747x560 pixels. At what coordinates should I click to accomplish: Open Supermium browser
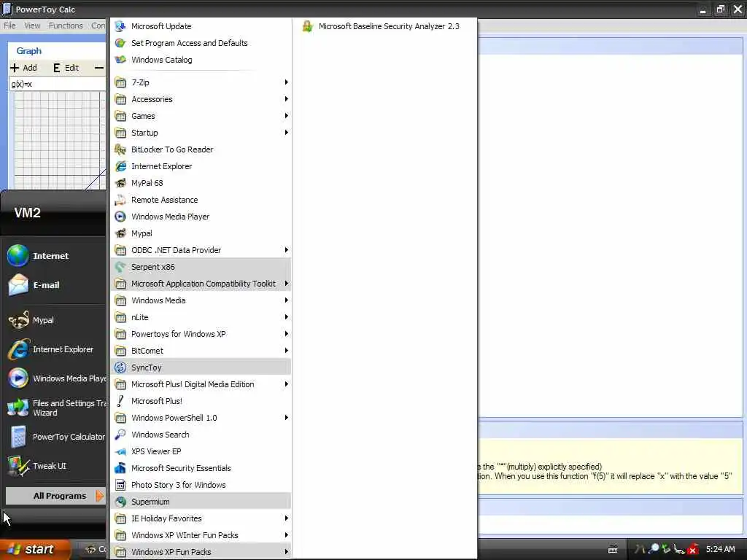(201, 502)
